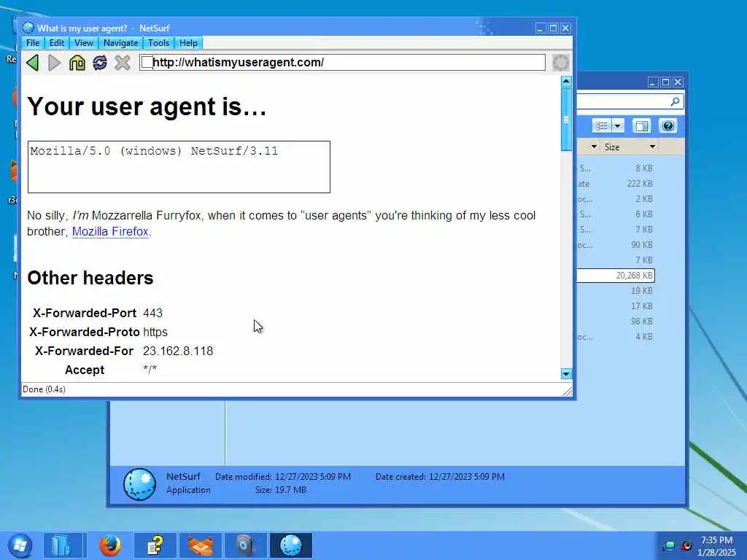Select the 222 KB file row

[616, 183]
